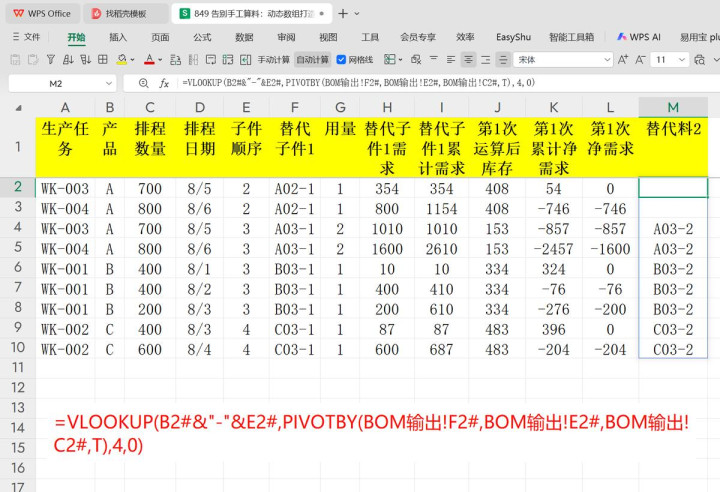720x492 pixels.
Task: Select cell M10 showing C03-2
Action: pos(673,350)
